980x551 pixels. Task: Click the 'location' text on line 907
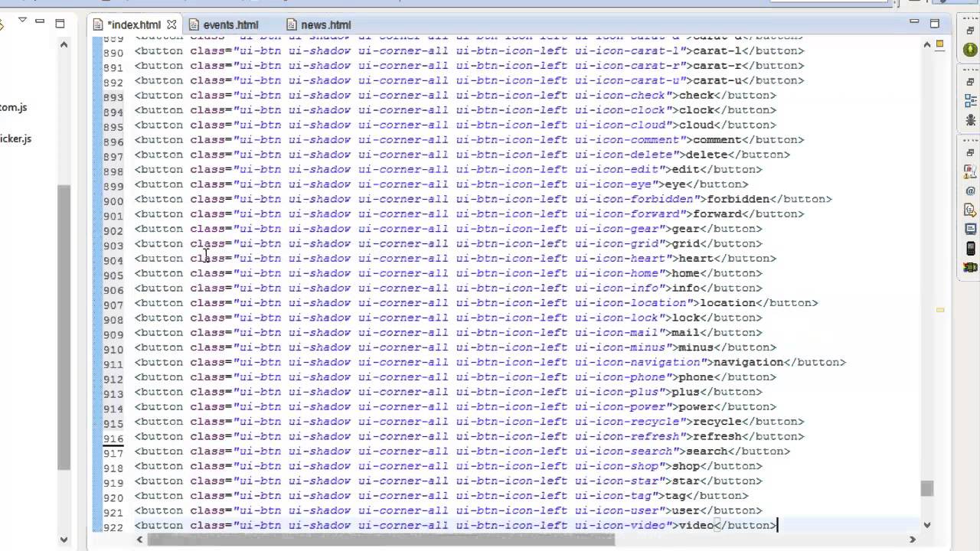pos(727,303)
